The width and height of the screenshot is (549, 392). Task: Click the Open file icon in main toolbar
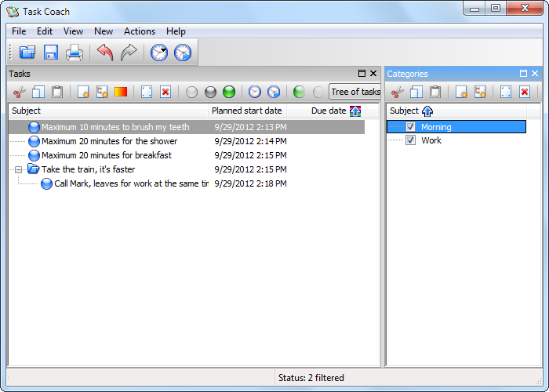(x=27, y=53)
